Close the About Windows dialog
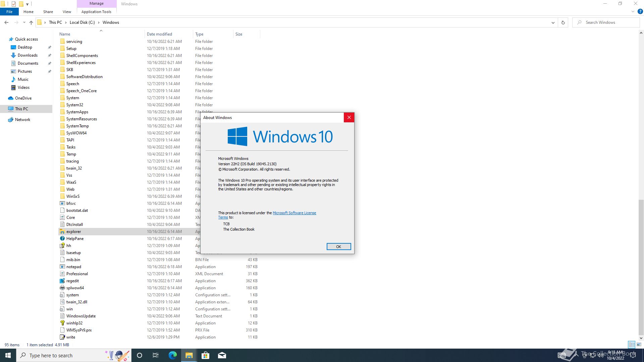Screen dimensions: 644x362 349,117
